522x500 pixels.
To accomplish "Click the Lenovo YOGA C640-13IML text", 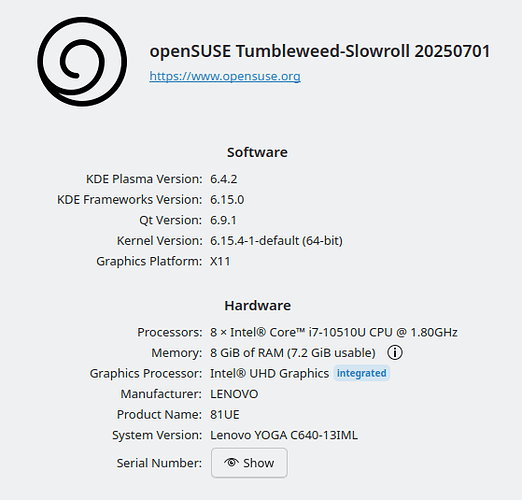I will (284, 435).
